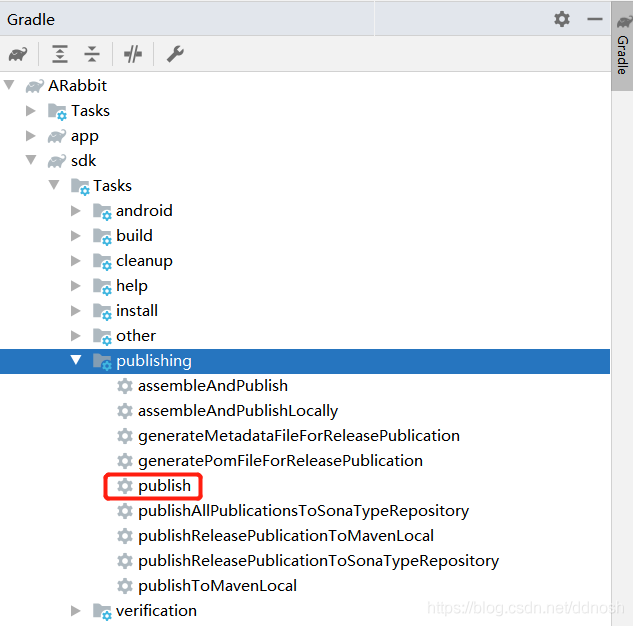Select the ARabbit project label
Image resolution: width=633 pixels, height=626 pixels.
coord(78,86)
